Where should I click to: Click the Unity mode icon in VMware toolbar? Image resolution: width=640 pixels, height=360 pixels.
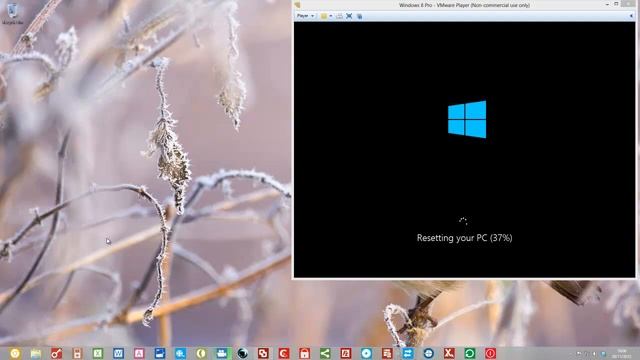tap(359, 16)
